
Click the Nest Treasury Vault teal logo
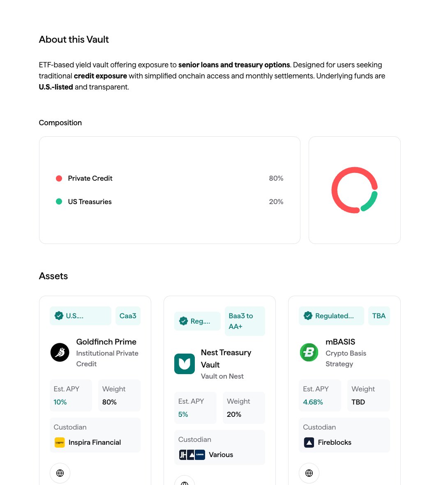click(x=185, y=364)
